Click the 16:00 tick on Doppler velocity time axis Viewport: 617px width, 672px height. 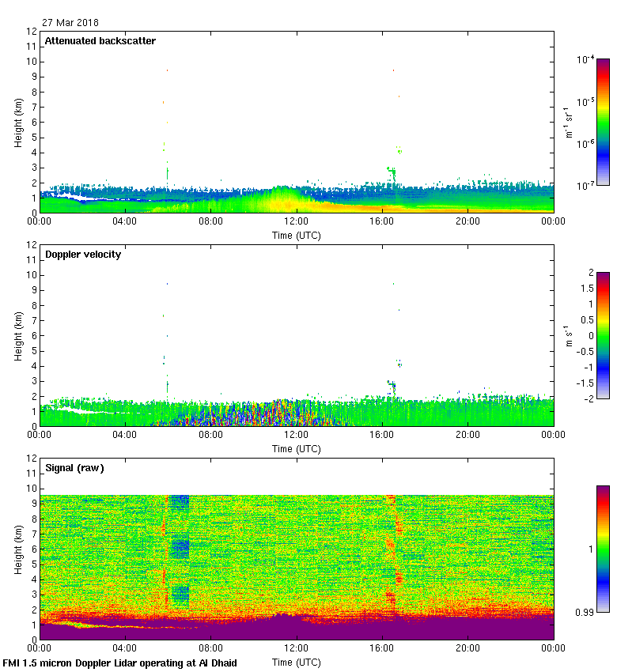(382, 435)
